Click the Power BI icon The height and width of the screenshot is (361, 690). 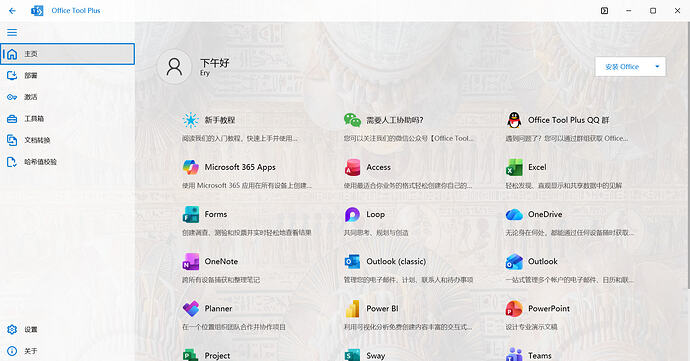click(x=352, y=309)
